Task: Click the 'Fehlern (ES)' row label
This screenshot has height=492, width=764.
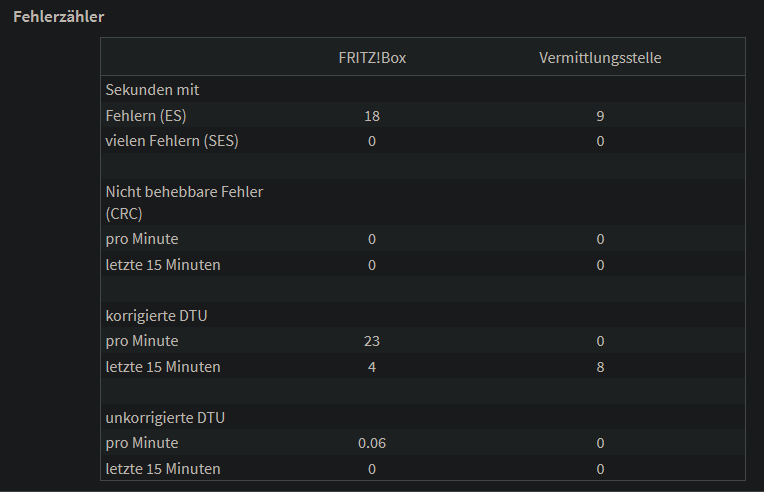Action: [146, 115]
